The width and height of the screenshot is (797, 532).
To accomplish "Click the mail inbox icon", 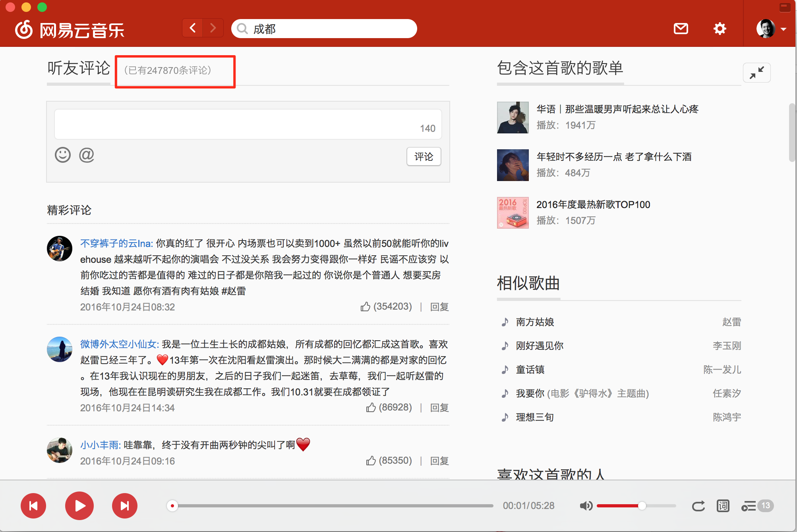I will 681,29.
